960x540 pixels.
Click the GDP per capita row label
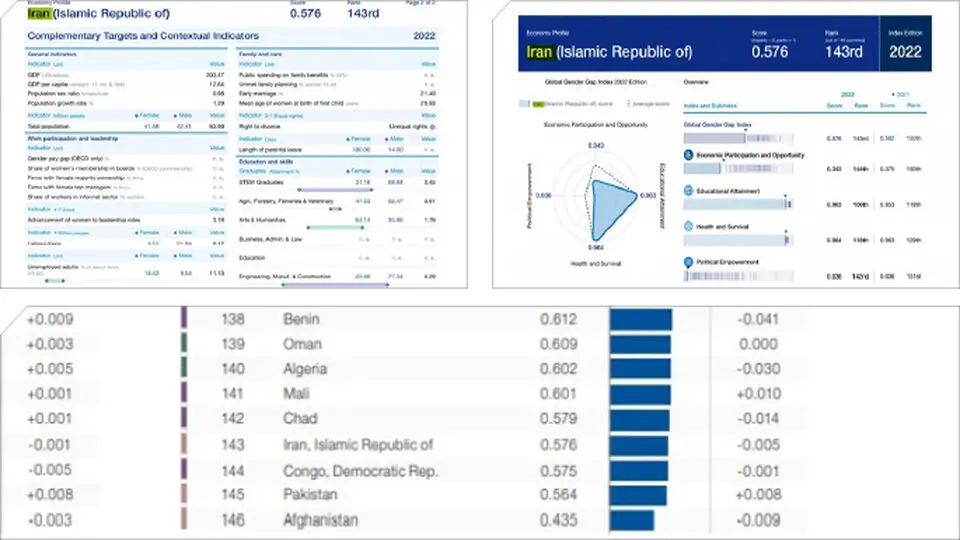[48, 84]
